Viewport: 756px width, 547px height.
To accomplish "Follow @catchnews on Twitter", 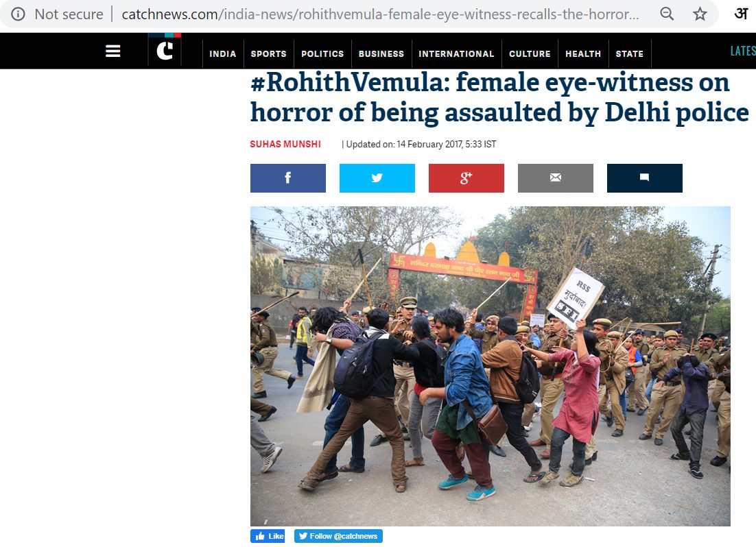I will point(338,536).
